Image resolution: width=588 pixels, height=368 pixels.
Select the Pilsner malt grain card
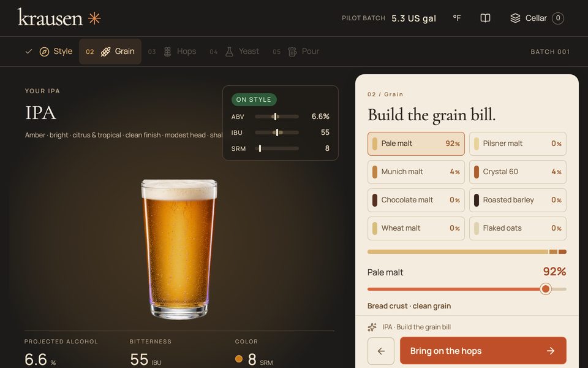[x=518, y=144]
